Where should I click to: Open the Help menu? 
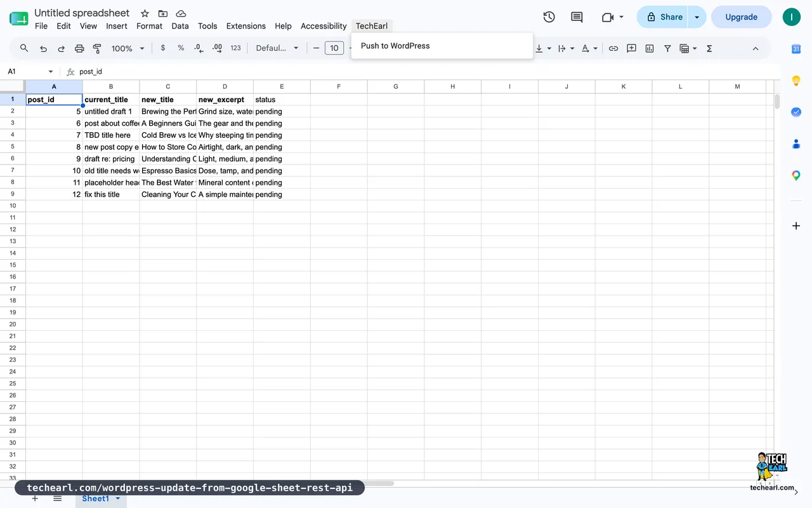click(284, 26)
